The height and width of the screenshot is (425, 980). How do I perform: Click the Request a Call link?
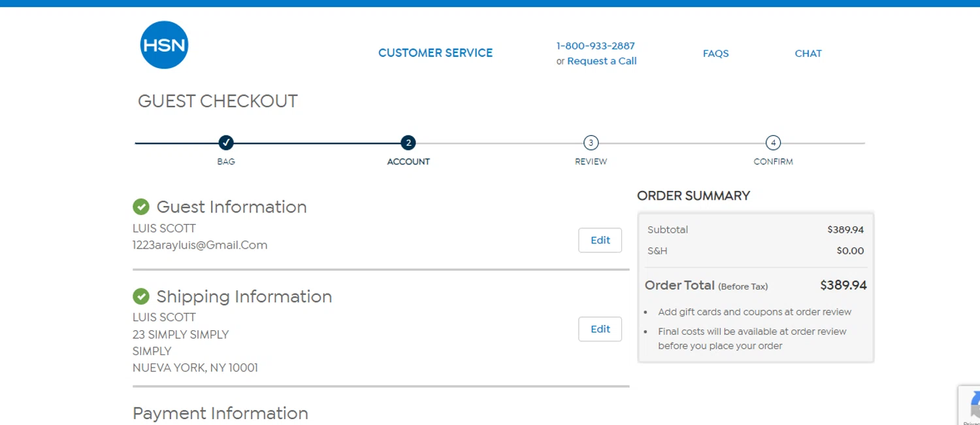coord(602,61)
